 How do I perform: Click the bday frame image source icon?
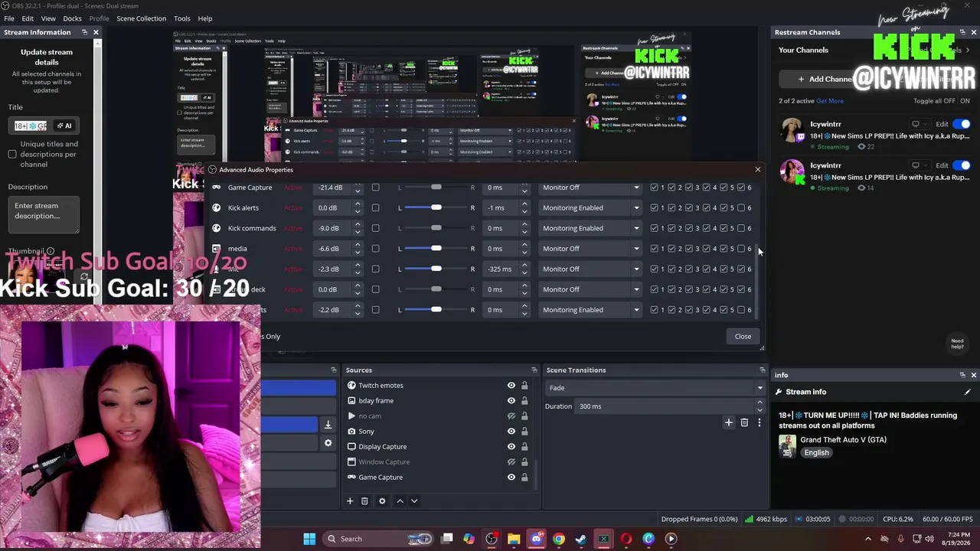pyautogui.click(x=351, y=401)
